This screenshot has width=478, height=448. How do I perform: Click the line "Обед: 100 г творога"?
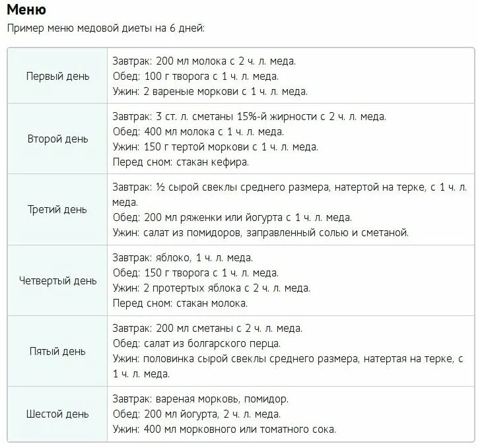[x=195, y=76]
